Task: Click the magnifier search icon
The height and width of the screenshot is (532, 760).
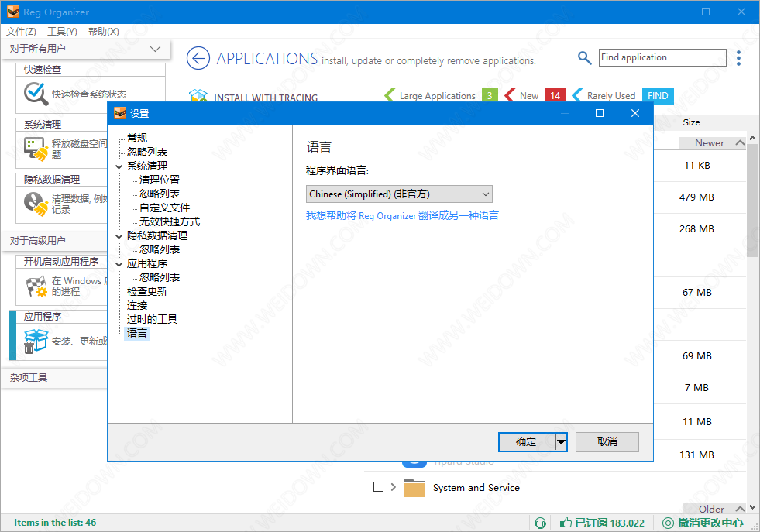Action: click(x=585, y=58)
